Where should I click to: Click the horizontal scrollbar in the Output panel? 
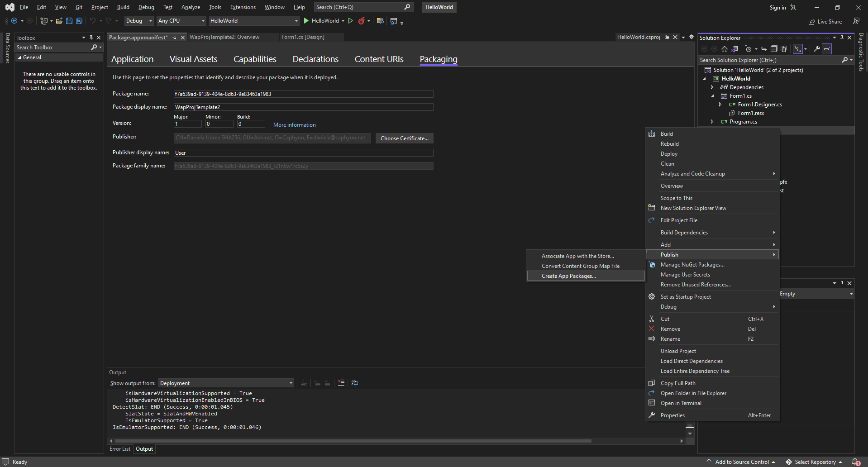click(x=353, y=441)
